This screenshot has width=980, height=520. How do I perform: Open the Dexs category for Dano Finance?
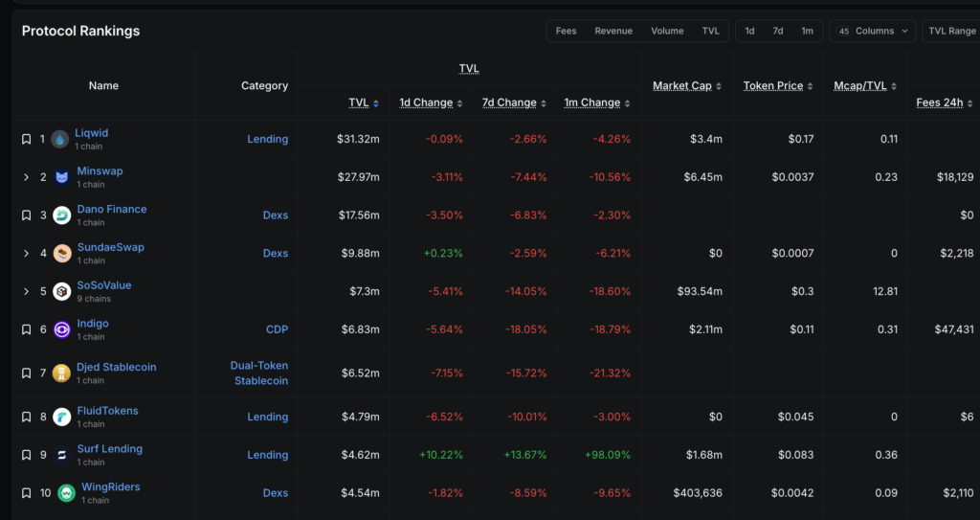pyautogui.click(x=276, y=215)
